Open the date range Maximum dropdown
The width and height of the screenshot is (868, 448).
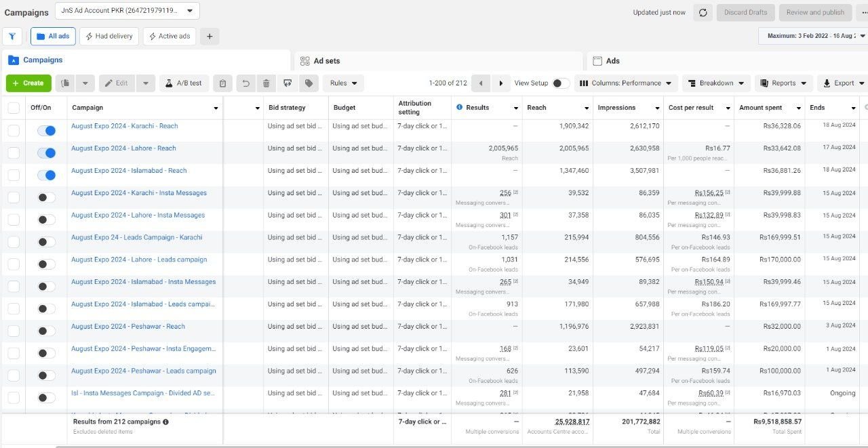click(x=814, y=36)
